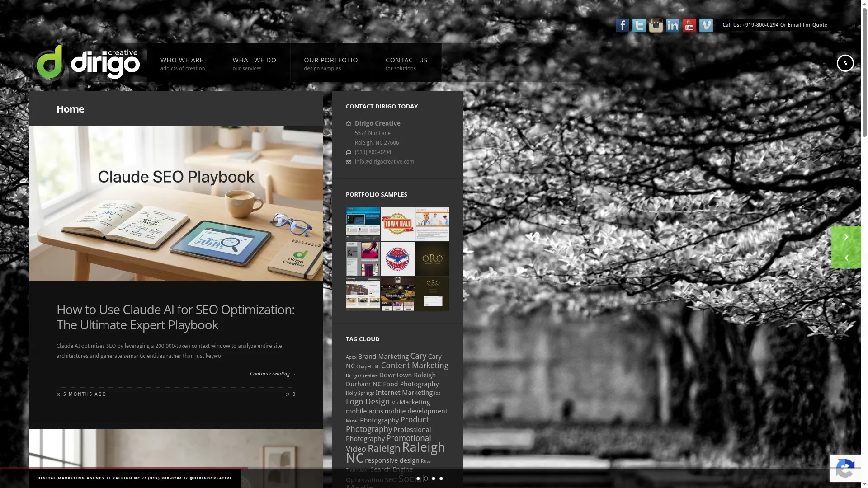868x488 pixels.
Task: Open the Our Portfolio menu
Action: click(x=331, y=63)
